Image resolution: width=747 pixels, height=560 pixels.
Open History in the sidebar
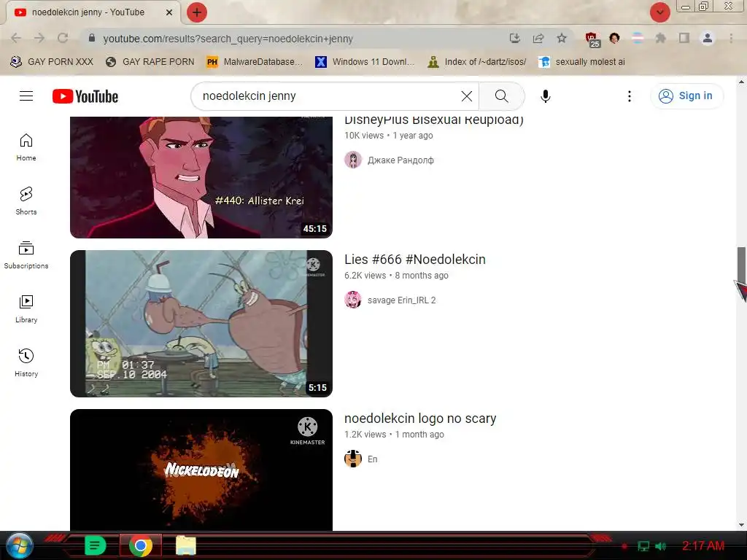(x=26, y=363)
